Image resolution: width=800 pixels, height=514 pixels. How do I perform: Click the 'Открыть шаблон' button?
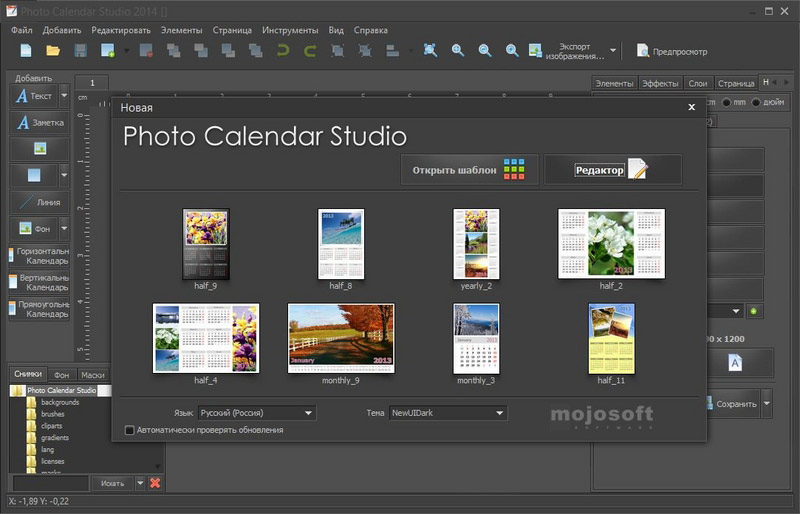pos(469,169)
